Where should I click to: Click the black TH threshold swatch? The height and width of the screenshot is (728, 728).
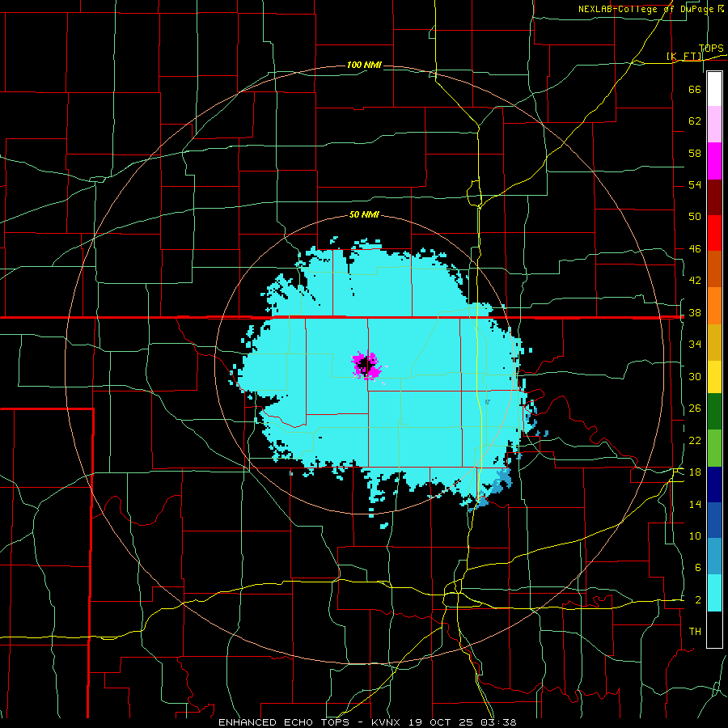click(x=714, y=629)
